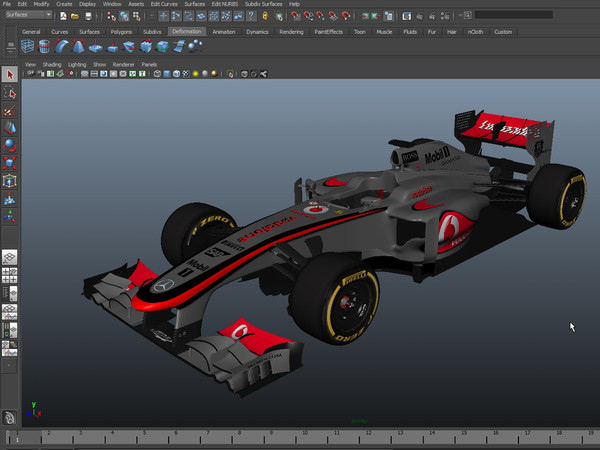Open the viewport Renderer menu
This screenshot has height=450, width=600.
coord(123,64)
